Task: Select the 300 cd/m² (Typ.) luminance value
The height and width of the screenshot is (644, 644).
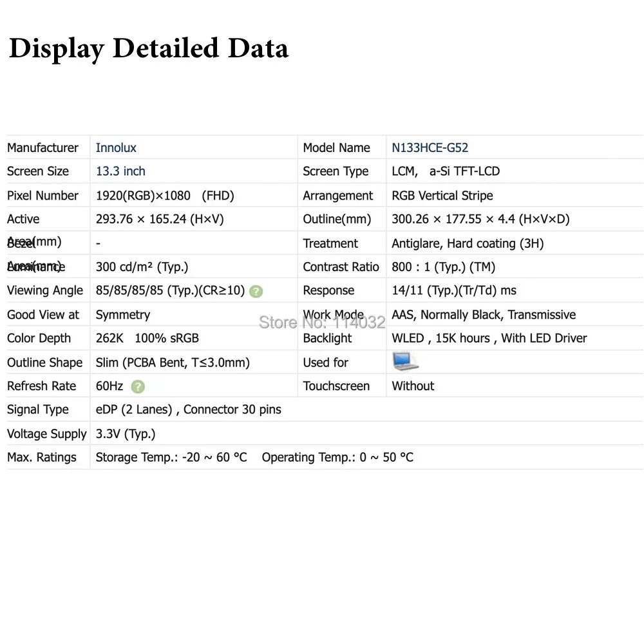Action: (x=142, y=267)
